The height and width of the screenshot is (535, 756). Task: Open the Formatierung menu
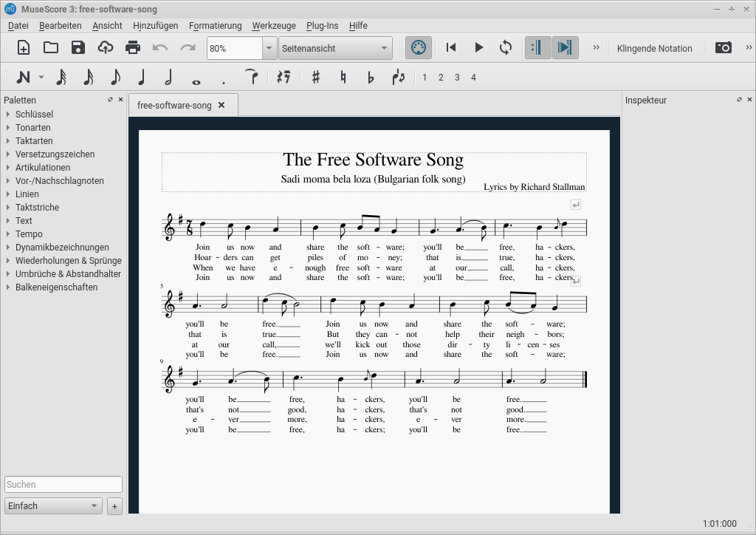click(x=215, y=26)
